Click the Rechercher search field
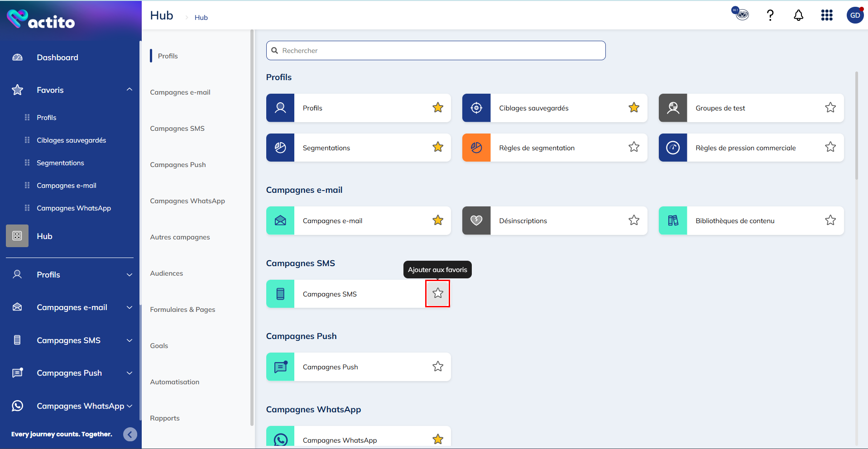Image resolution: width=868 pixels, height=449 pixels. (436, 51)
